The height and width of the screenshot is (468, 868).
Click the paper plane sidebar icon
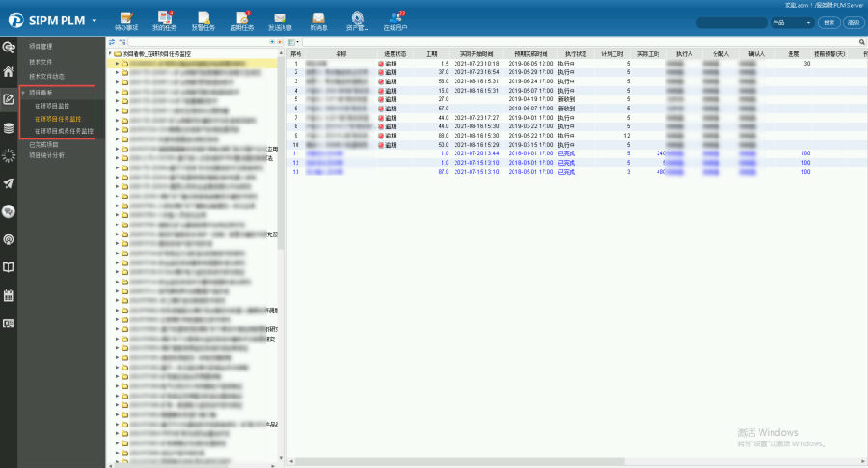coord(9,183)
